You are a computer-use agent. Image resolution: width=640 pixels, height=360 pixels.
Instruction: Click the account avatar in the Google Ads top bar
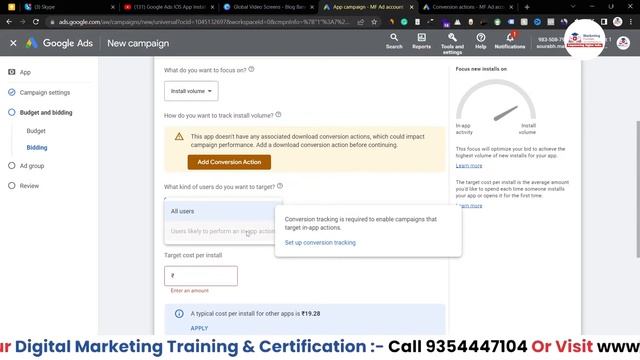click(623, 43)
